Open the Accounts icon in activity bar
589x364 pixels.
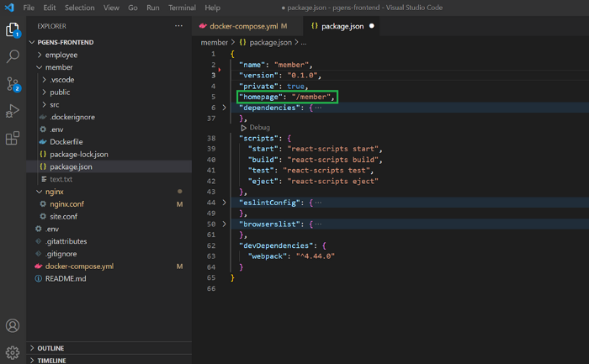13,325
